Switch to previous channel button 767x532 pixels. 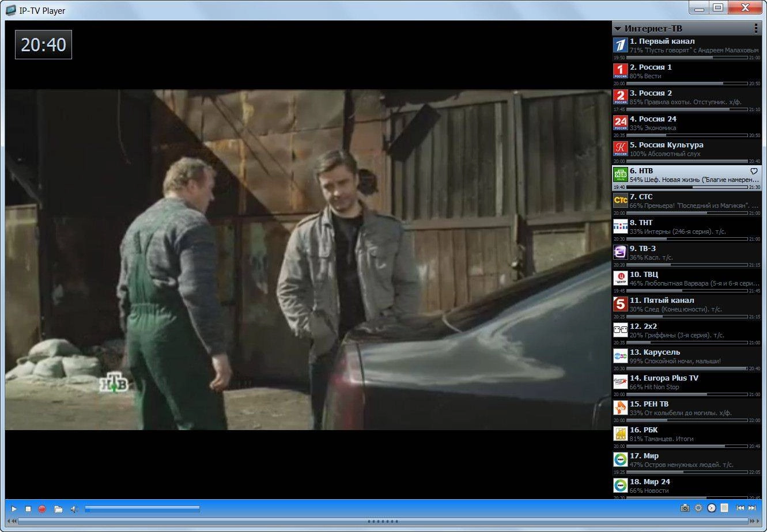pos(740,508)
